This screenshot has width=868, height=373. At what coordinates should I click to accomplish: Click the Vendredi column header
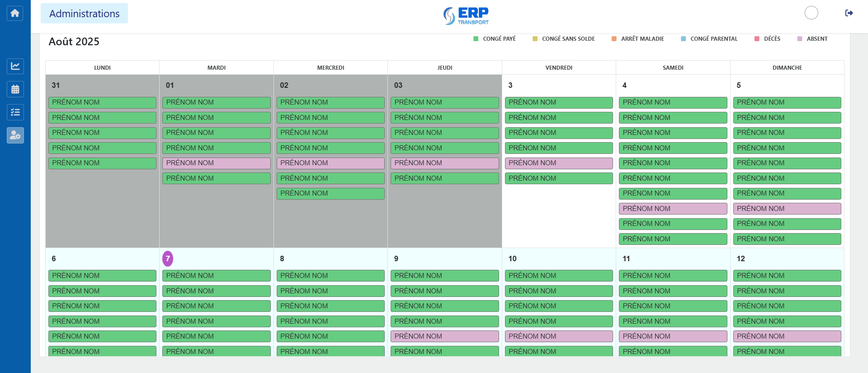coord(559,68)
